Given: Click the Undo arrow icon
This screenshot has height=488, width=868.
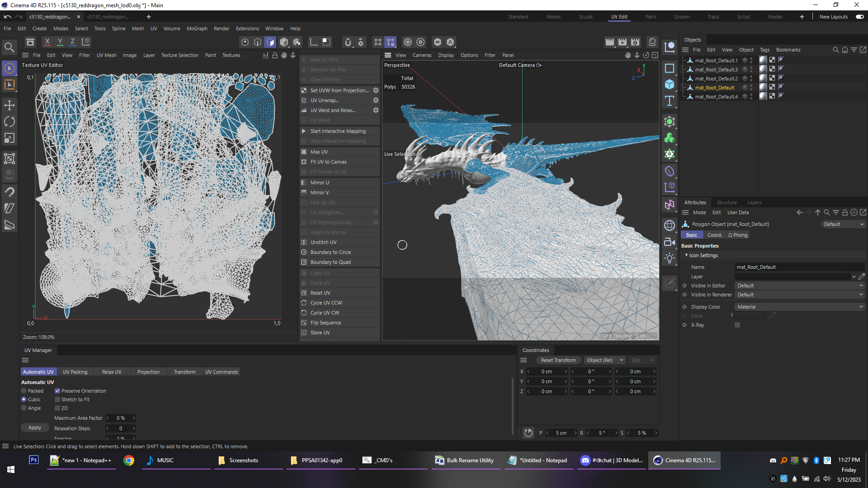Looking at the screenshot, I should [x=8, y=17].
